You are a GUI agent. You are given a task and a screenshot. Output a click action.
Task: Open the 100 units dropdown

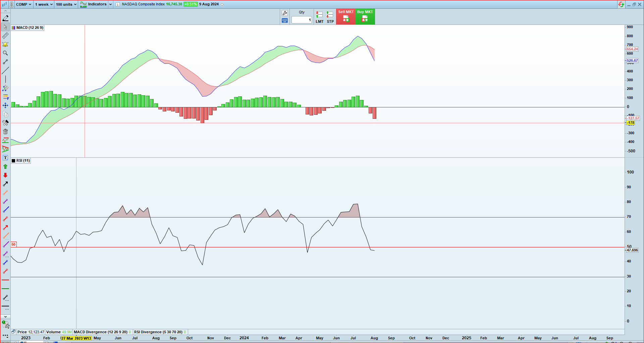pyautogui.click(x=66, y=4)
